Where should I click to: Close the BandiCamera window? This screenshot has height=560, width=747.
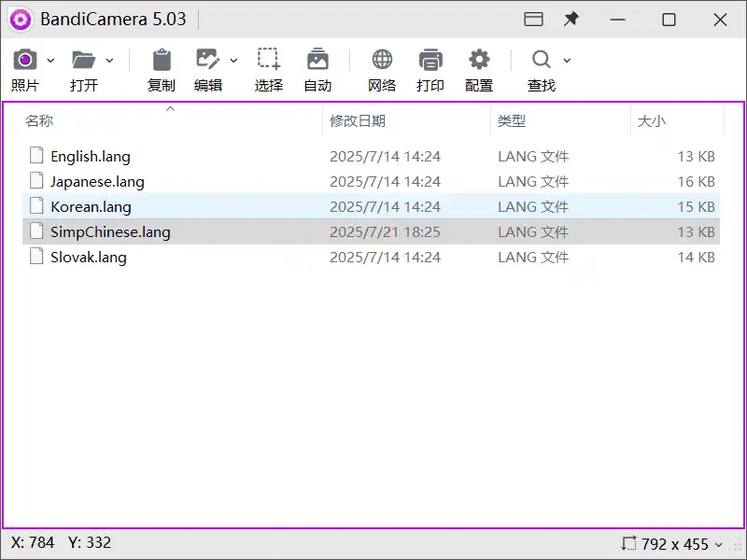pyautogui.click(x=720, y=20)
